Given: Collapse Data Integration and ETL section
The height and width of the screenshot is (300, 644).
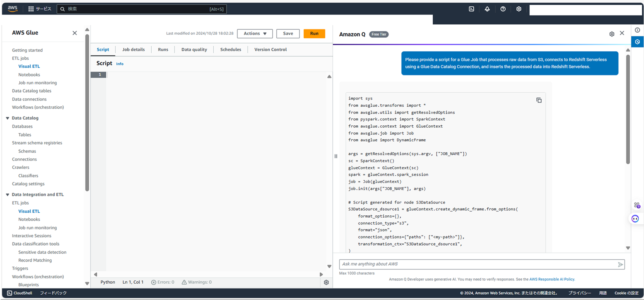Looking at the screenshot, I should tap(8, 194).
